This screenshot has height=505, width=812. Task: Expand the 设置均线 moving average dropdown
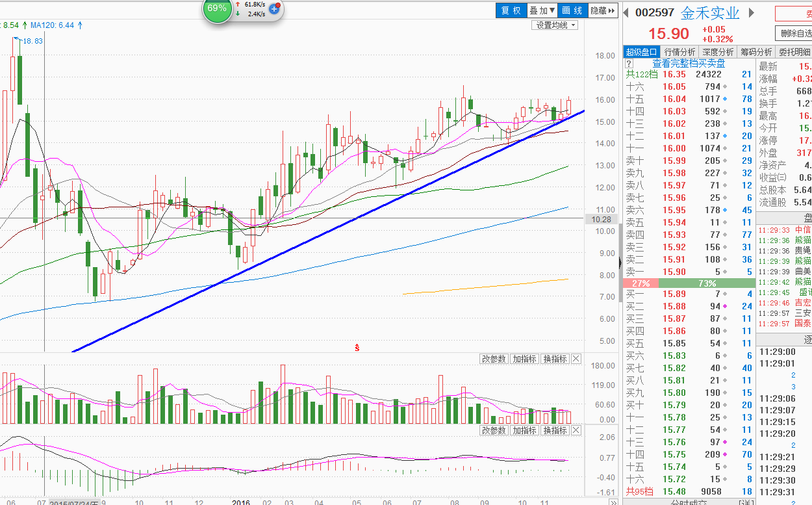point(555,25)
